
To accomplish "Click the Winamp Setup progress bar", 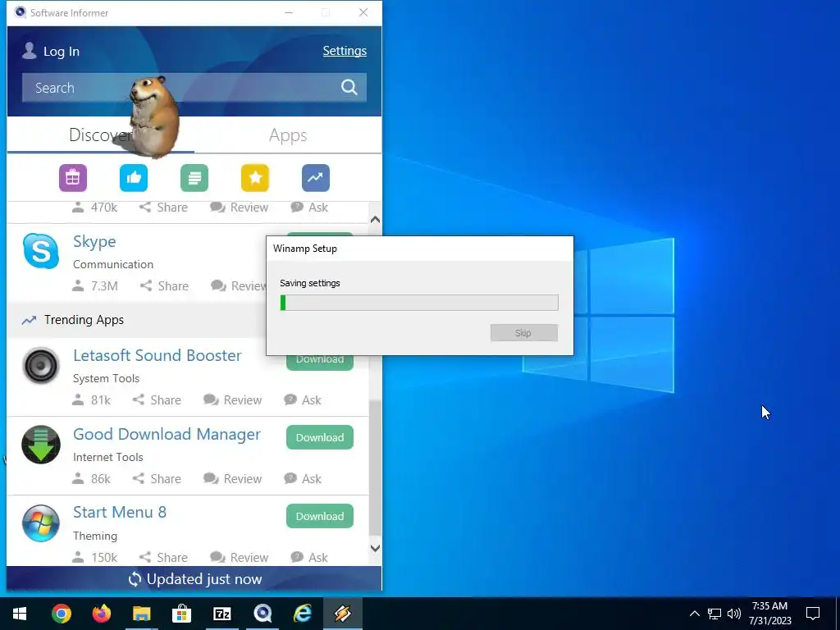I will click(x=419, y=303).
